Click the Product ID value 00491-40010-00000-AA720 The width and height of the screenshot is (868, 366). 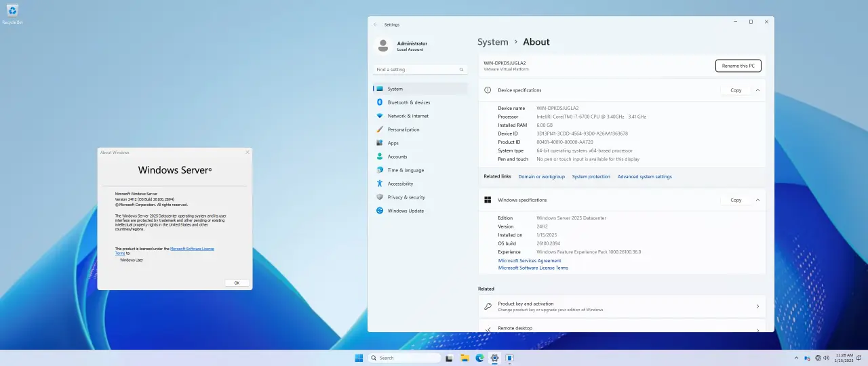pyautogui.click(x=565, y=142)
